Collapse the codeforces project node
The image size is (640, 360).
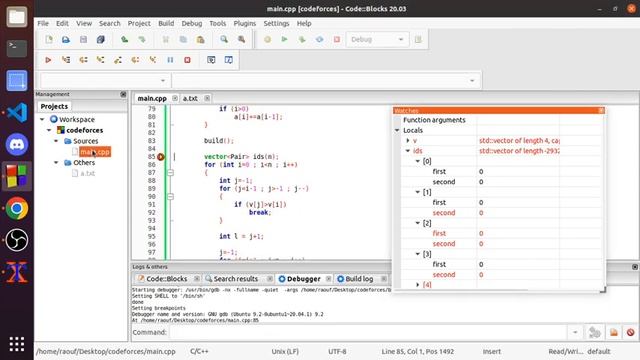click(49, 130)
